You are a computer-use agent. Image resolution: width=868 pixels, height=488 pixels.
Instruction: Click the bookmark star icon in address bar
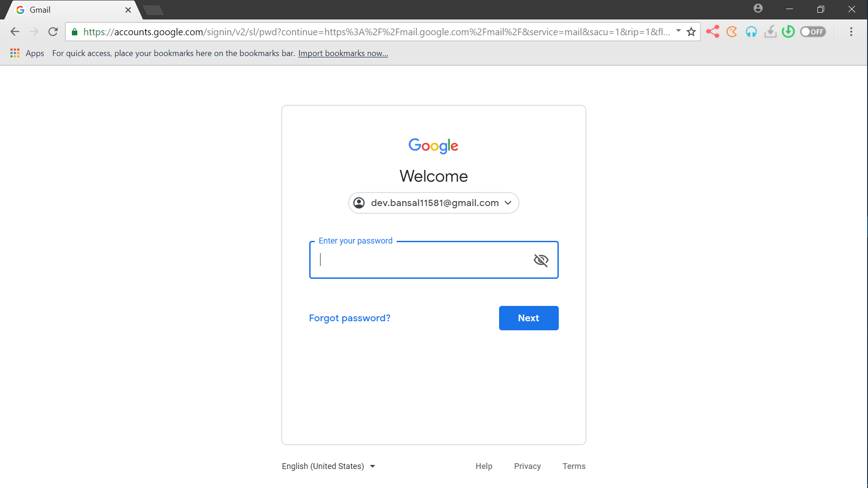[x=692, y=32]
